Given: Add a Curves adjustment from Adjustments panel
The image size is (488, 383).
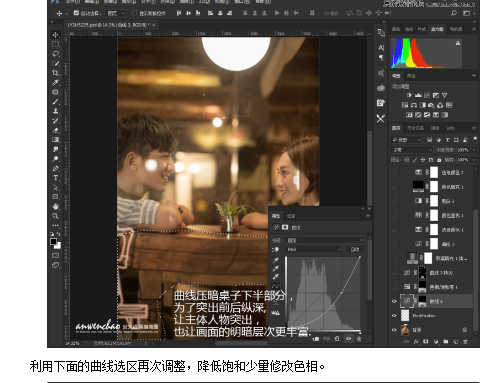Looking at the screenshot, I should [427, 95].
